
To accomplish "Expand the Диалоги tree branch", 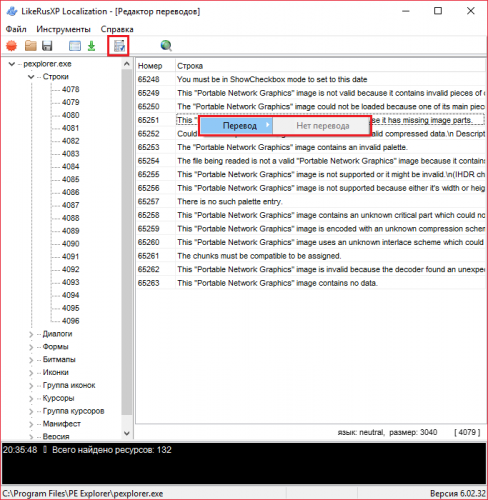I will [31, 334].
